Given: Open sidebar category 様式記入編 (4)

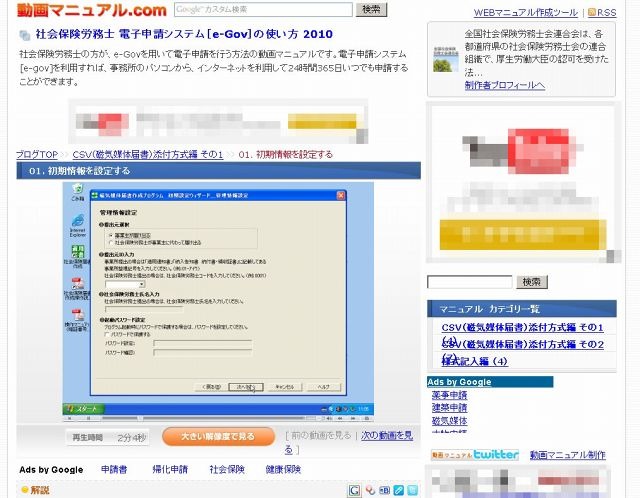Looking at the screenshot, I should coord(475,361).
